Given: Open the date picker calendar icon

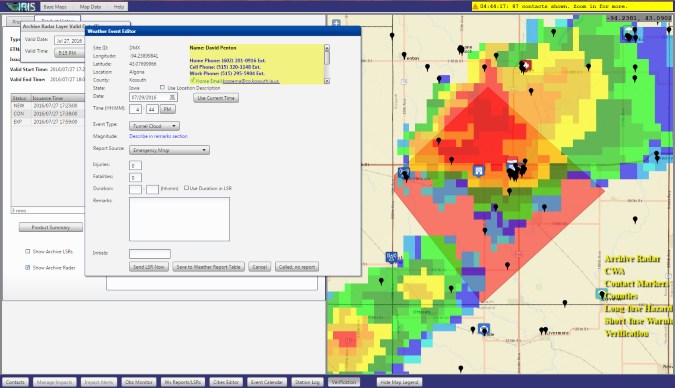Looking at the screenshot, I should (x=172, y=98).
